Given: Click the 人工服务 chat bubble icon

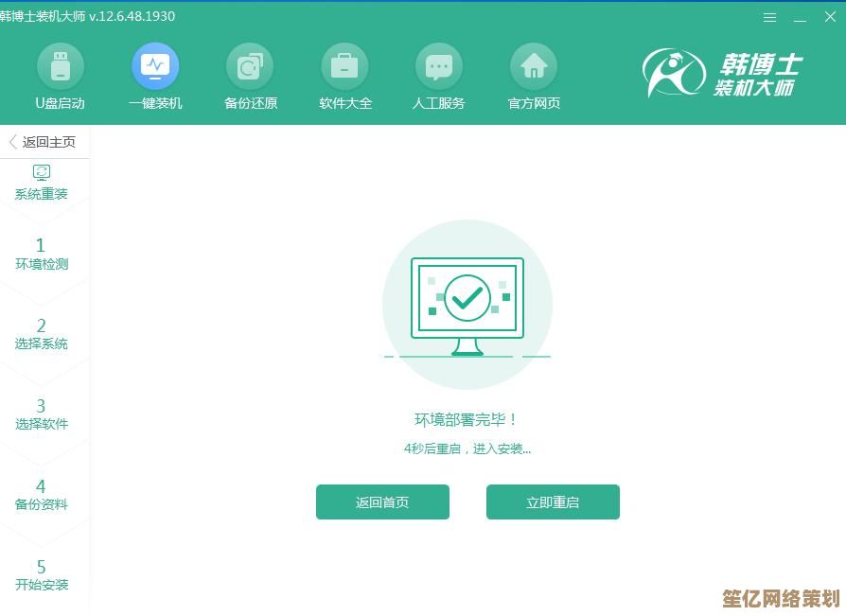Looking at the screenshot, I should pyautogui.click(x=439, y=76).
